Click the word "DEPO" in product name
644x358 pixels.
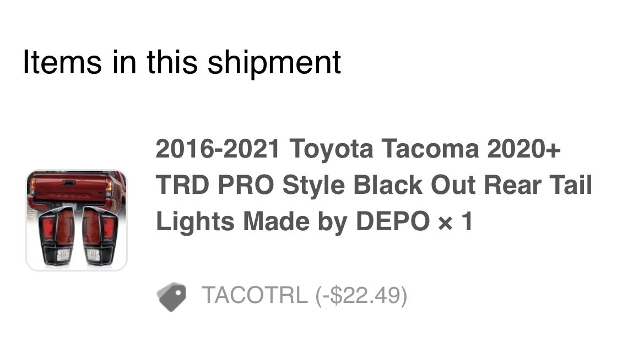393,222
